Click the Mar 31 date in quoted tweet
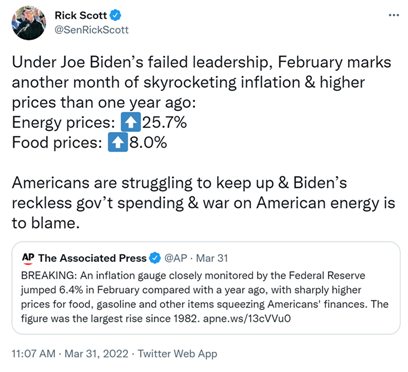Viewport: 408px width, 372px height. click(x=212, y=258)
